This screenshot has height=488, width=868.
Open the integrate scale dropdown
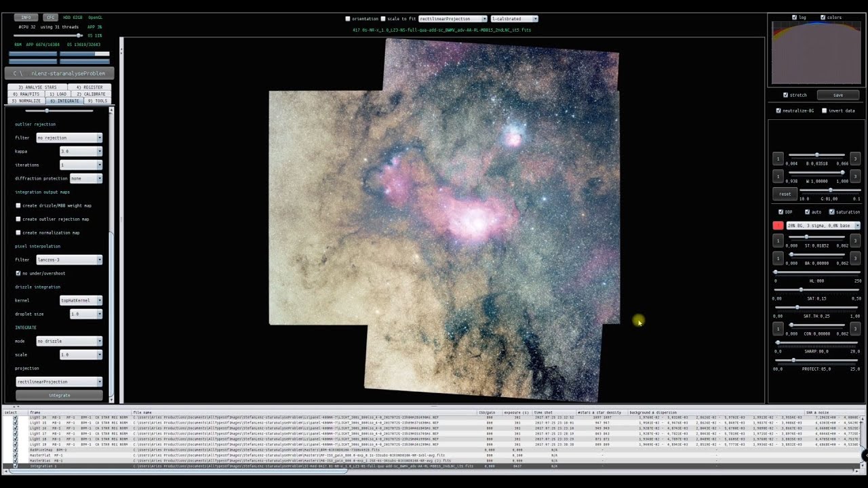(x=81, y=354)
